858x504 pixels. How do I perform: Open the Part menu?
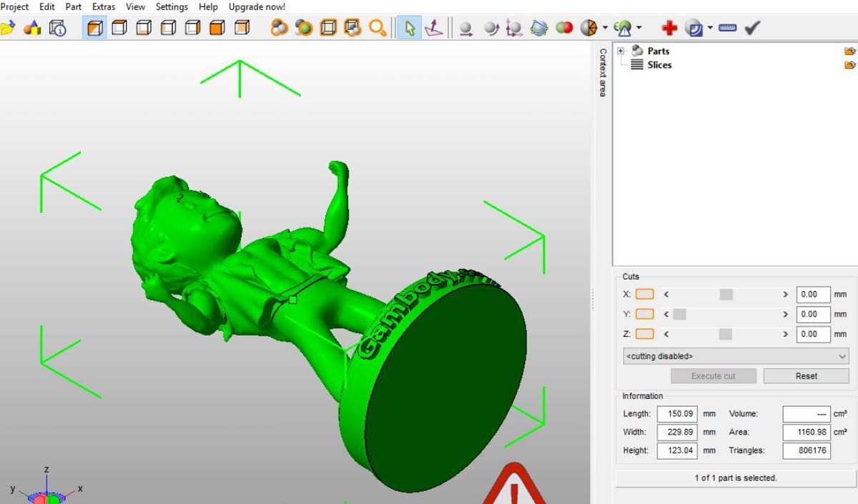click(73, 6)
